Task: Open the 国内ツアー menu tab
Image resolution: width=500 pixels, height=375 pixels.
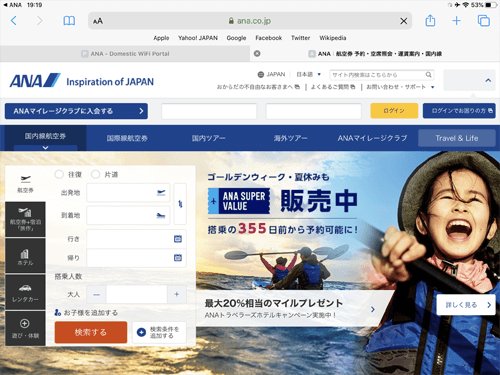Action: (x=208, y=138)
